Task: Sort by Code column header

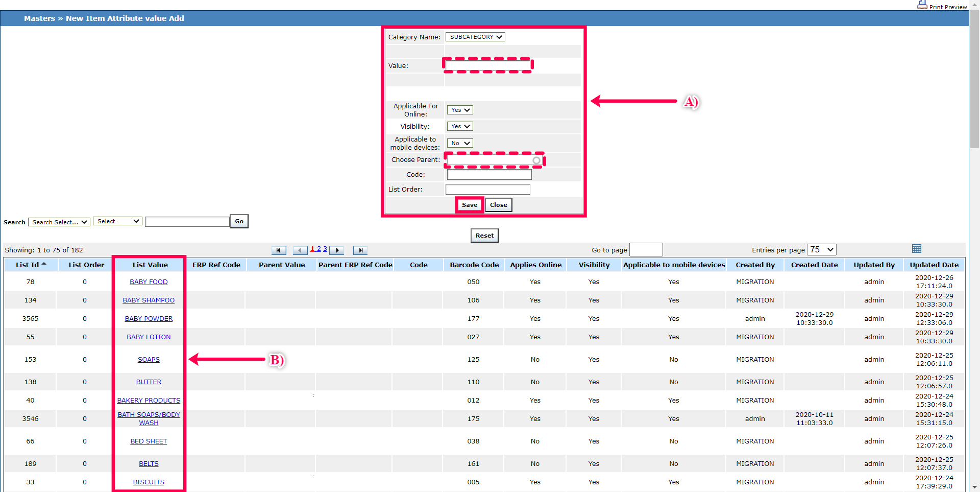Action: (419, 265)
